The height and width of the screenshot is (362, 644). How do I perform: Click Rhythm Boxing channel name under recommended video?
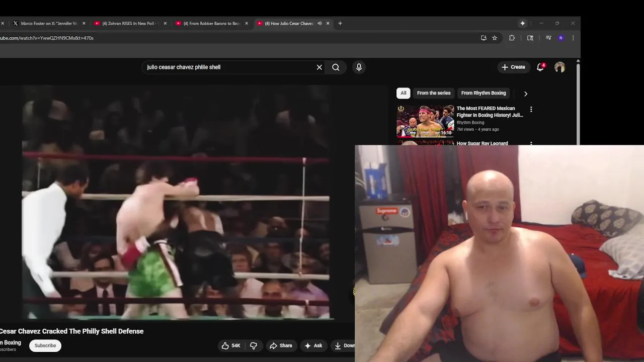point(470,122)
